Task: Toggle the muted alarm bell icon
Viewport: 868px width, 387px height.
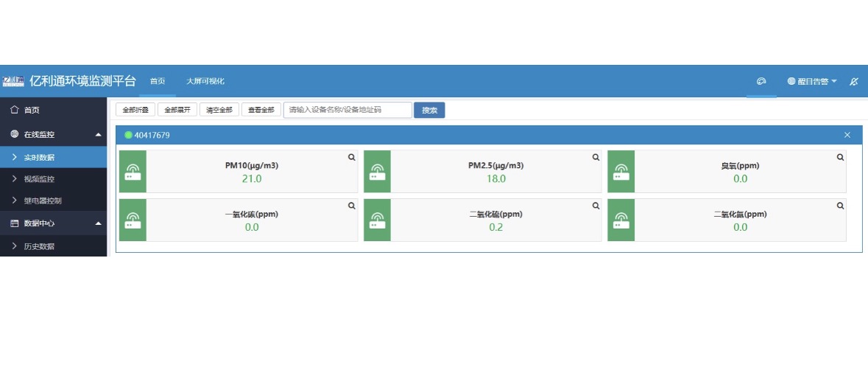Action: (854, 81)
